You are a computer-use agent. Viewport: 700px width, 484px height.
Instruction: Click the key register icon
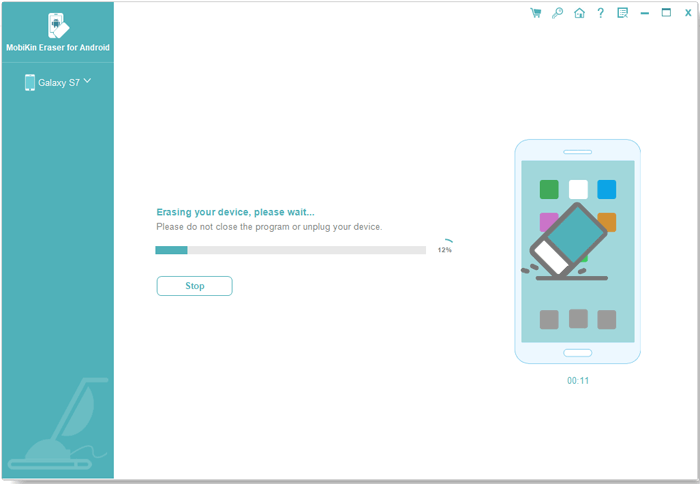tap(557, 13)
